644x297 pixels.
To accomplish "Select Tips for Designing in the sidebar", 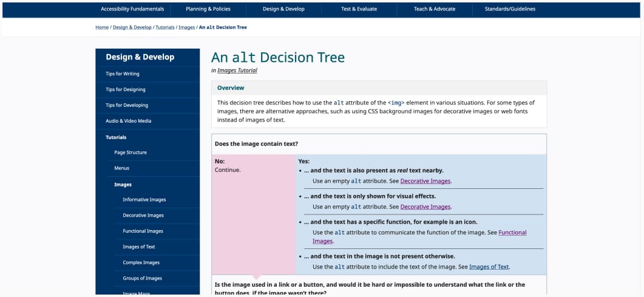I will pyautogui.click(x=126, y=90).
